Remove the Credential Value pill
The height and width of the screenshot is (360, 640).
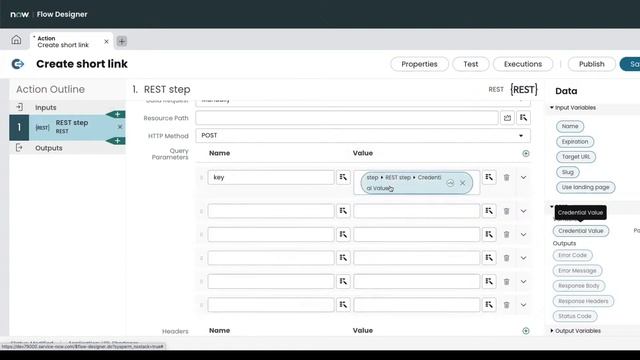point(462,183)
